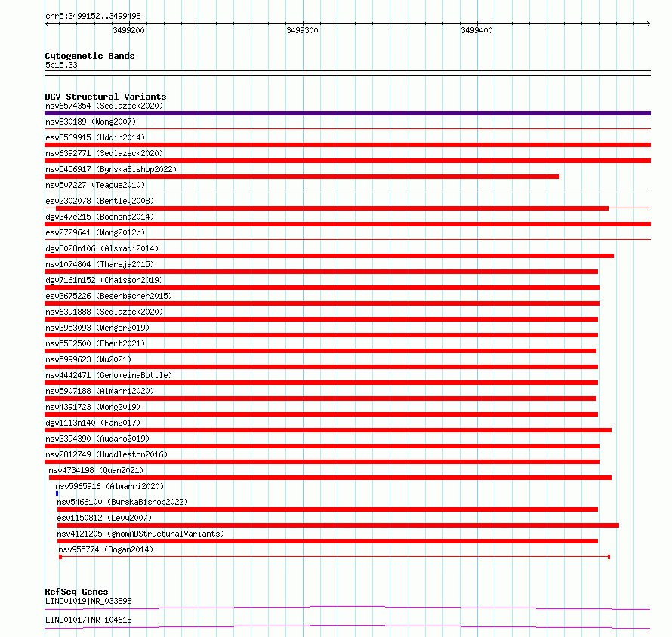Select nsv5456917 (ByrskaBishop2022) entry
The width and height of the screenshot is (672, 637).
pyautogui.click(x=111, y=169)
